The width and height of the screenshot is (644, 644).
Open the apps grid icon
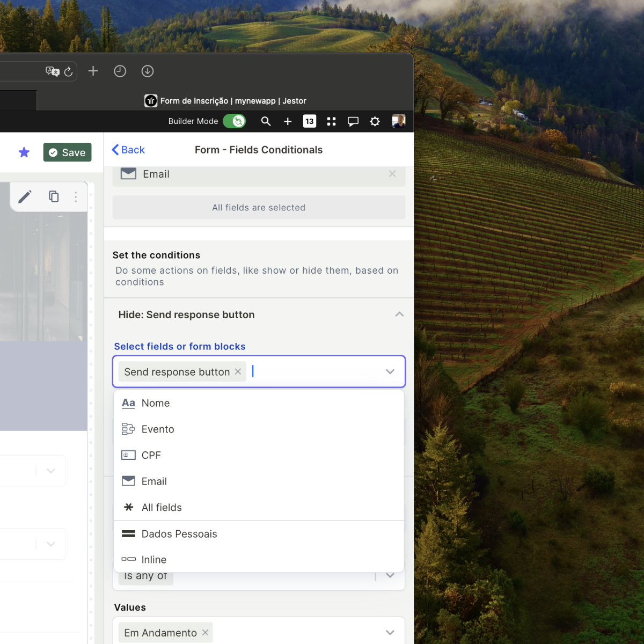click(331, 121)
